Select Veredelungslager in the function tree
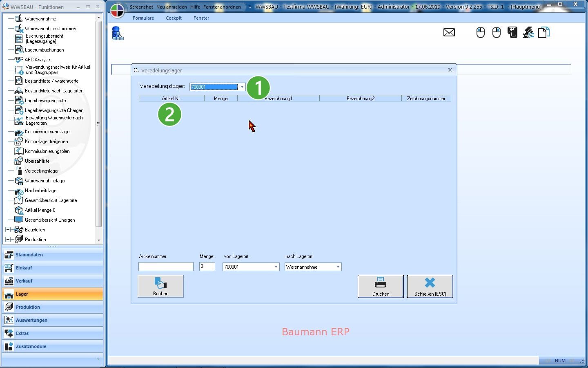The image size is (588, 368). [x=41, y=171]
